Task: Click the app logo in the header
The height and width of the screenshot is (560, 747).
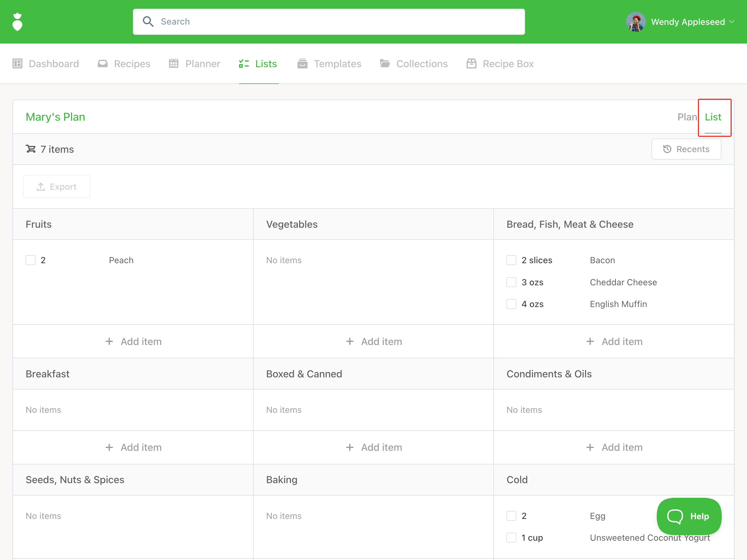Action: [x=17, y=22]
